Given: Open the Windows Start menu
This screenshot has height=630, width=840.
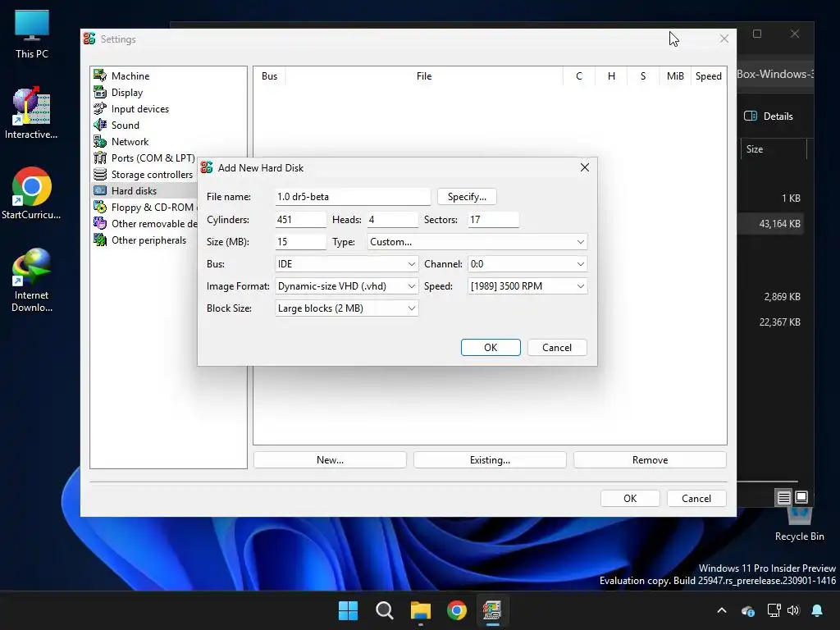Looking at the screenshot, I should (x=348, y=610).
